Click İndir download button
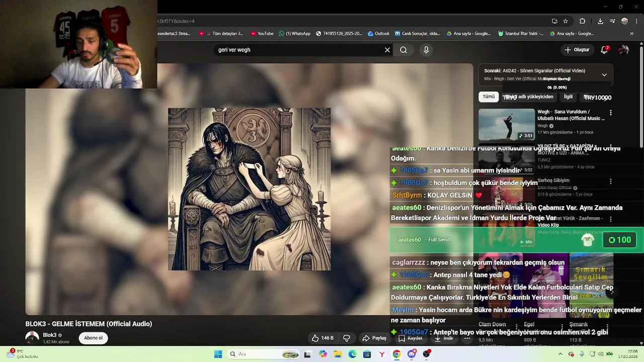 click(x=444, y=338)
